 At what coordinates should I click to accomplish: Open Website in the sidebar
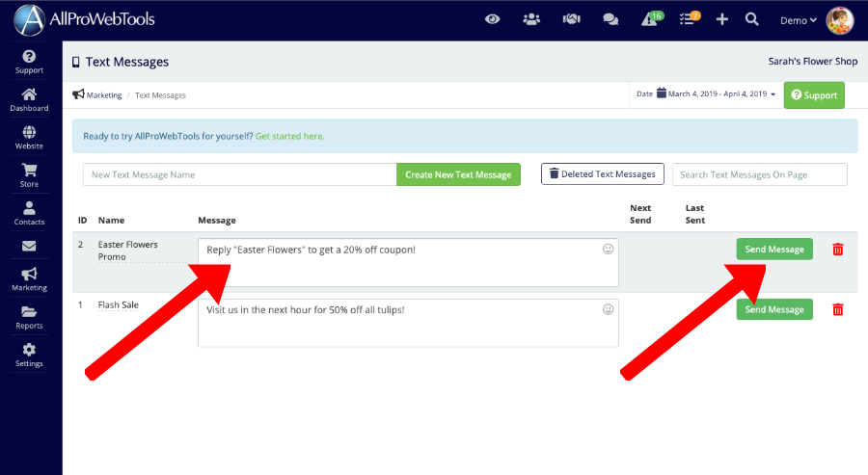coord(29,138)
